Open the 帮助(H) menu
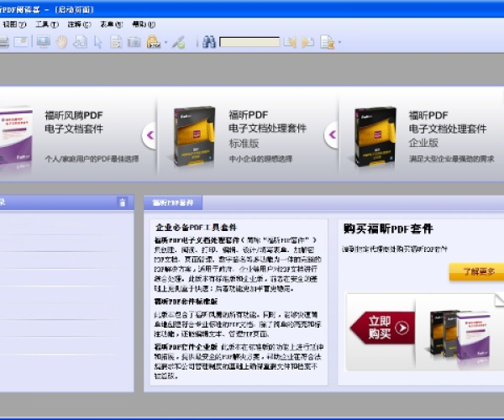Image resolution: width=504 pixels, height=420 pixels. coord(144,24)
